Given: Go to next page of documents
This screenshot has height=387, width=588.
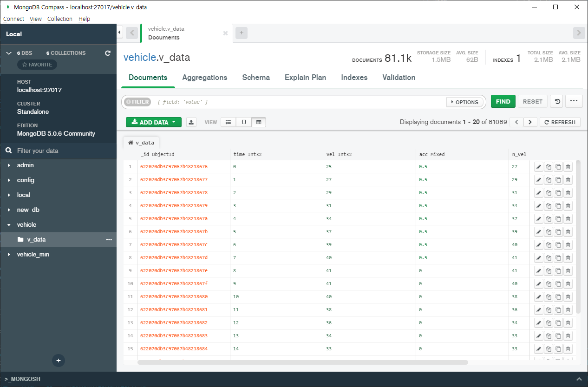Looking at the screenshot, I should [x=530, y=122].
